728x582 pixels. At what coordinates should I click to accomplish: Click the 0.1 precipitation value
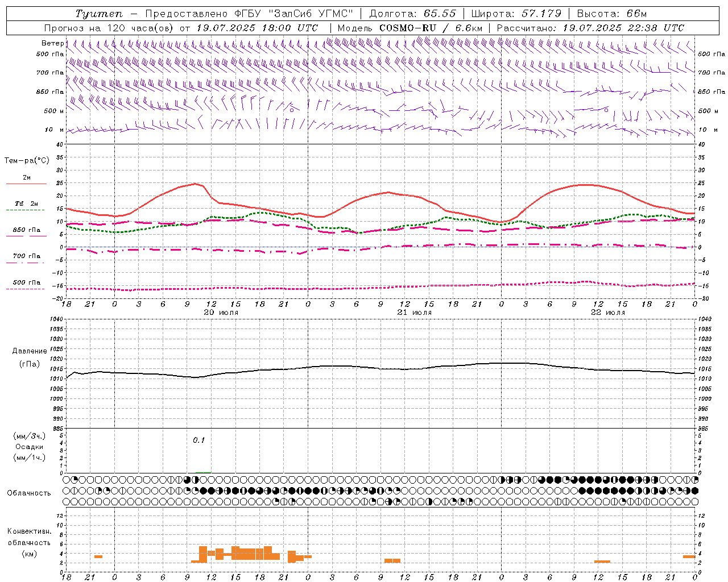point(198,440)
